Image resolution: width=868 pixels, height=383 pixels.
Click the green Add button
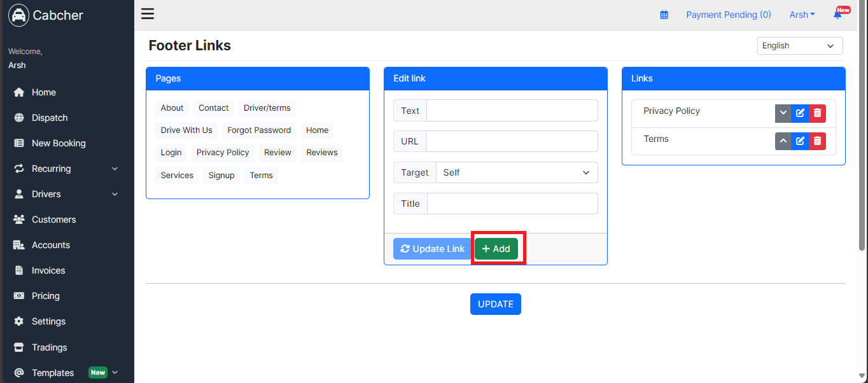coord(496,249)
